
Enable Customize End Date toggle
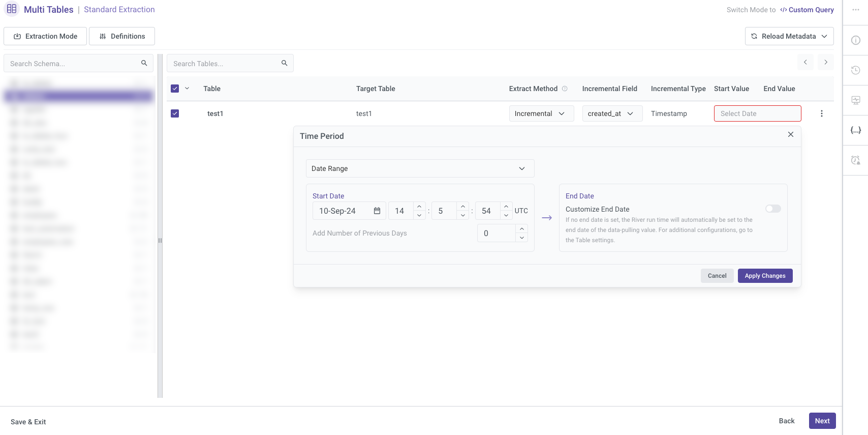[x=773, y=209]
